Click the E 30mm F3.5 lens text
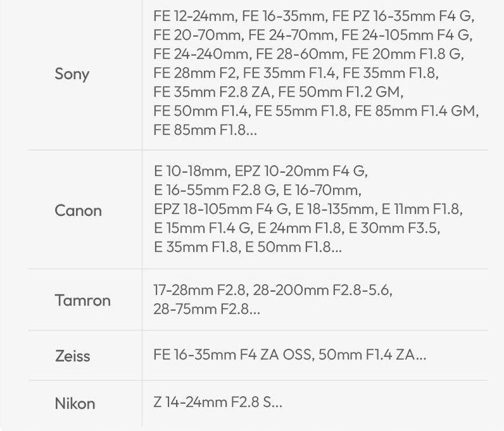The image size is (504, 431). [394, 228]
